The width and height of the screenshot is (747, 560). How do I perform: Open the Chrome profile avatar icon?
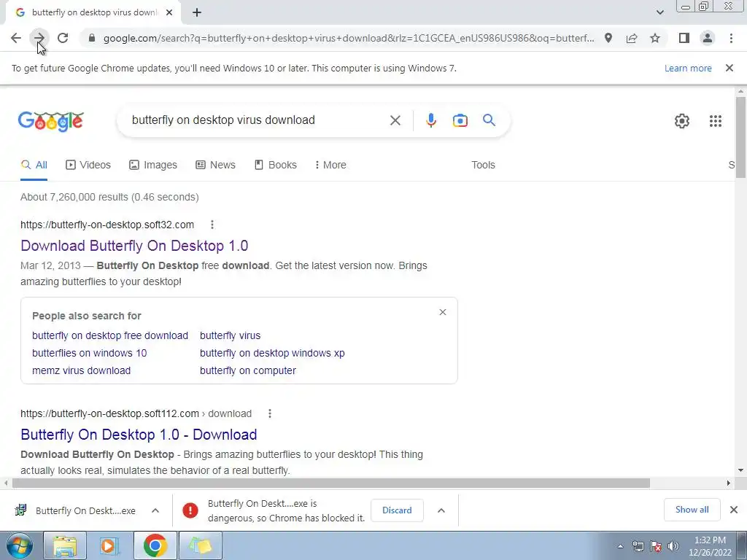point(708,38)
